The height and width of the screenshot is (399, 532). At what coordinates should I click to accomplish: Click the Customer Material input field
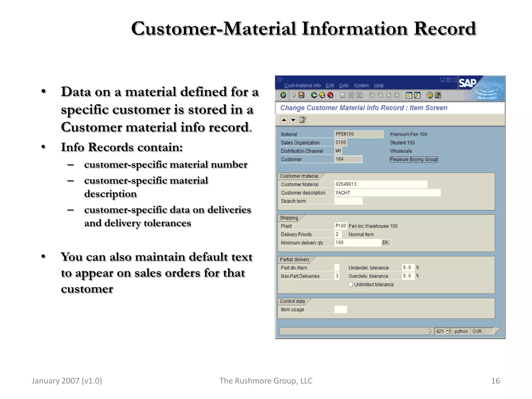coord(381,184)
